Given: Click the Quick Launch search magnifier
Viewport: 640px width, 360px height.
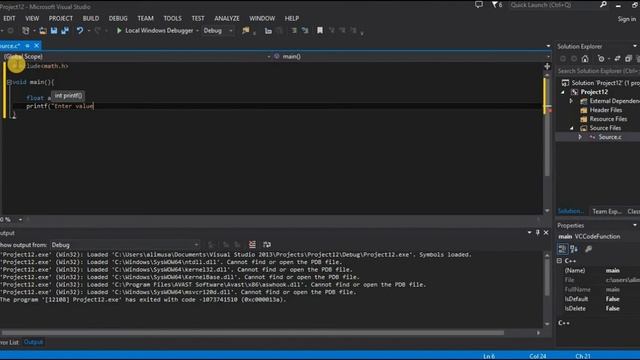Looking at the screenshot, I should [x=603, y=4].
